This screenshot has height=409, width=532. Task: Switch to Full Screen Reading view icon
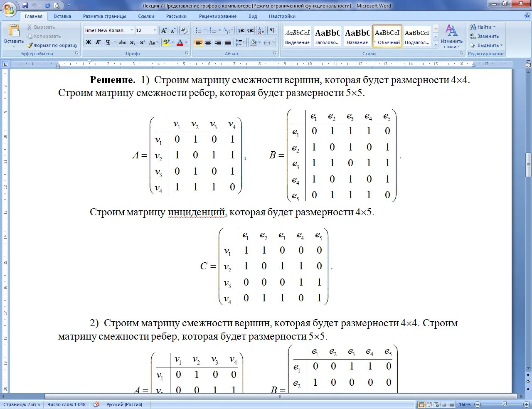pos(429,404)
